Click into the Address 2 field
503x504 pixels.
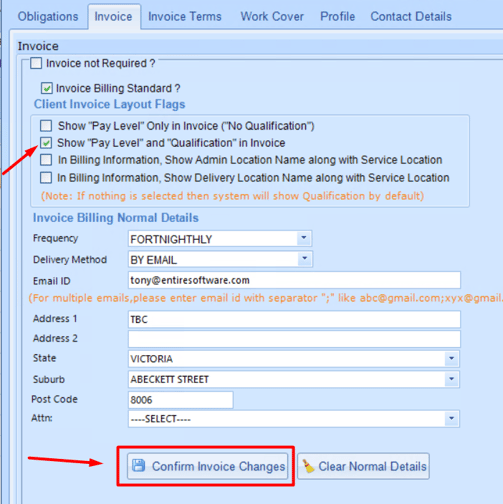294,339
